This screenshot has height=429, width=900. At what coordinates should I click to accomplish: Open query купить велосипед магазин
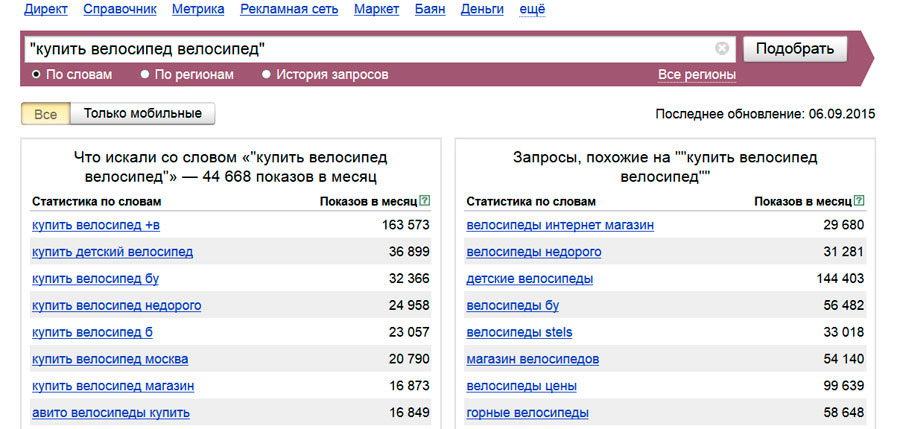click(113, 386)
